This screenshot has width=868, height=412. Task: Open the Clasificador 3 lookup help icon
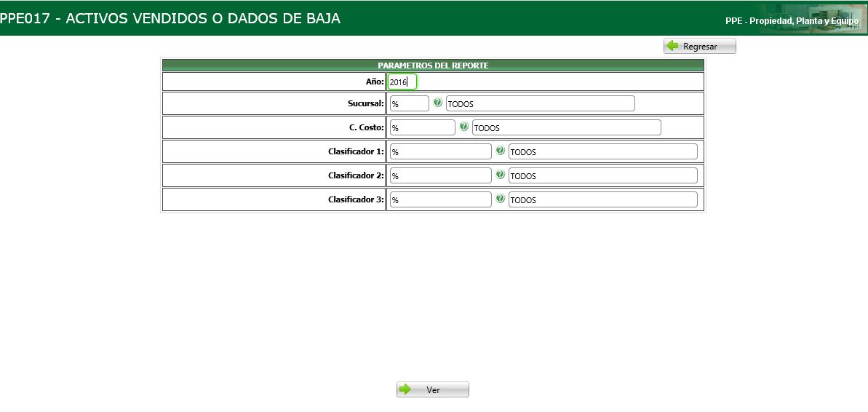pos(501,198)
